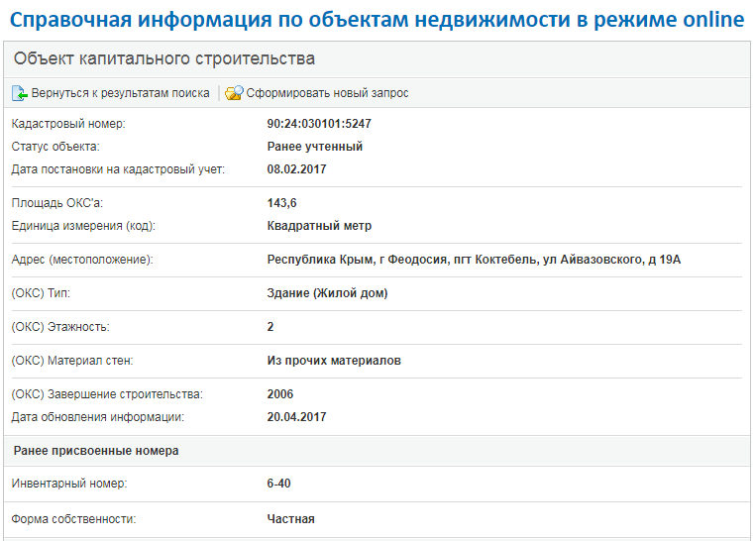Select the area value 143,6
The height and width of the screenshot is (541, 756).
(282, 203)
